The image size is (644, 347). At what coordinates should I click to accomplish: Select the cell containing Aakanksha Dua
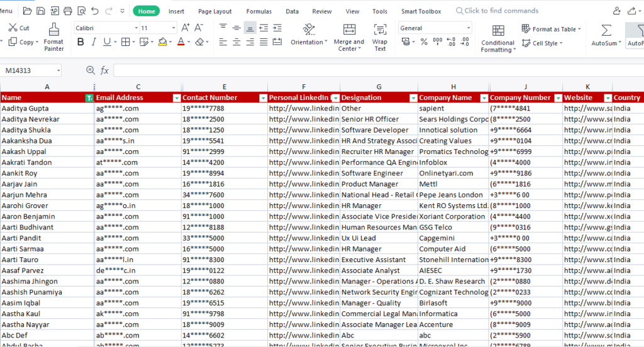coord(47,141)
